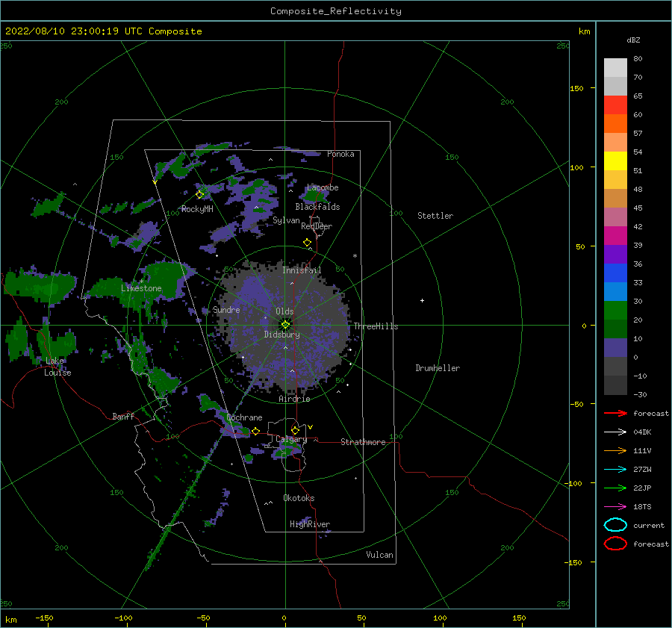Click the yellow diamond marker below RedDeer
The width and height of the screenshot is (672, 628).
(x=308, y=243)
